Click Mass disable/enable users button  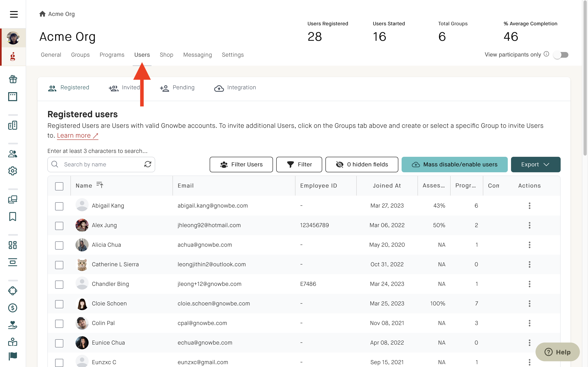click(454, 164)
